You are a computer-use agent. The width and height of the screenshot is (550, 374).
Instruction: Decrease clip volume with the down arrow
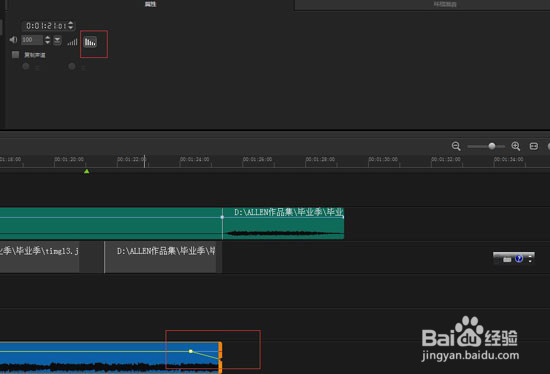(47, 42)
